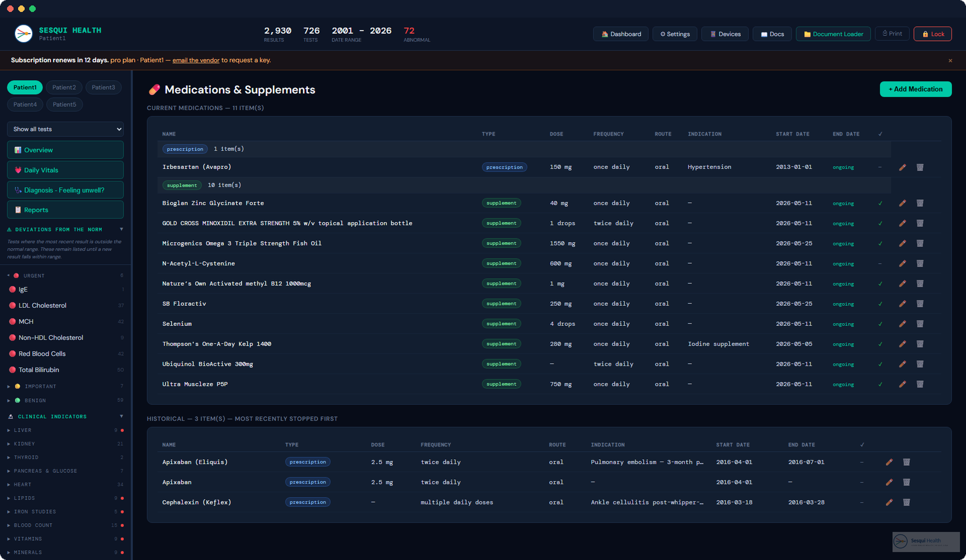966x560 pixels.
Task: Toggle the check status for N-Acetyl-L-Cystenine
Action: [x=880, y=264]
